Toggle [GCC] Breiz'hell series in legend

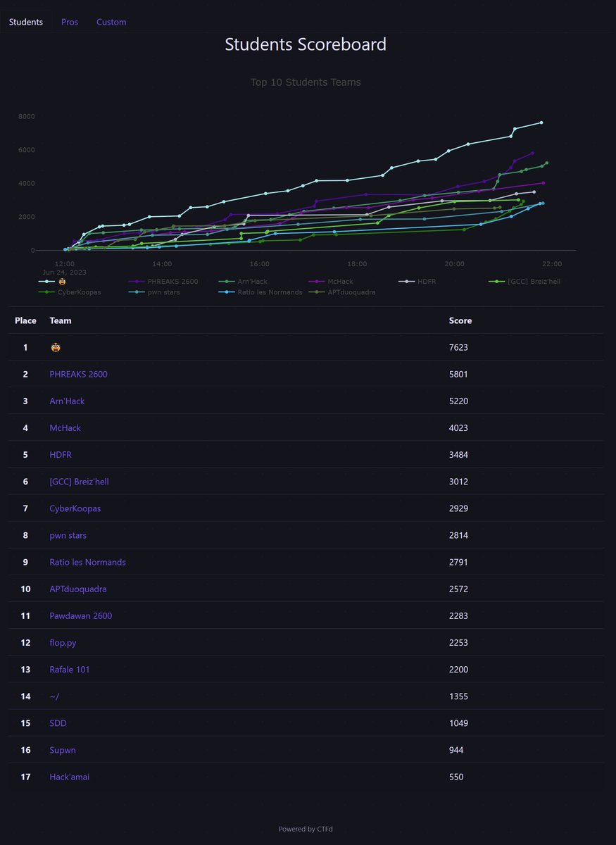coord(525,282)
